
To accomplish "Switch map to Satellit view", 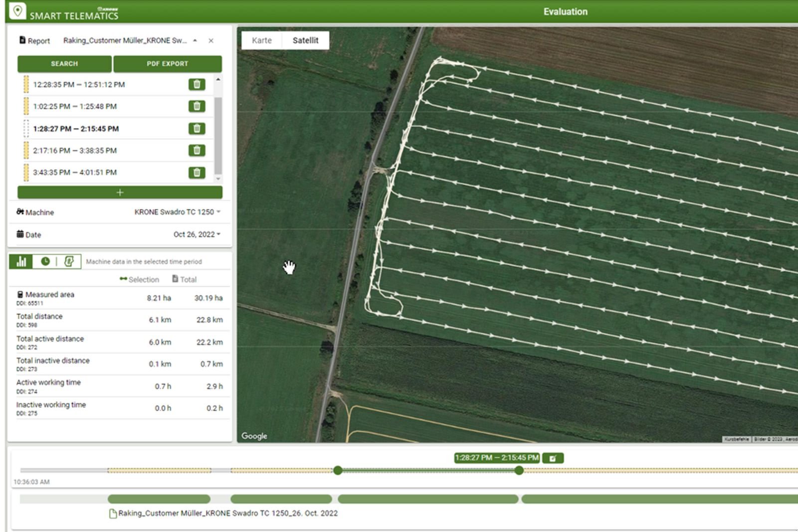I will tap(305, 40).
